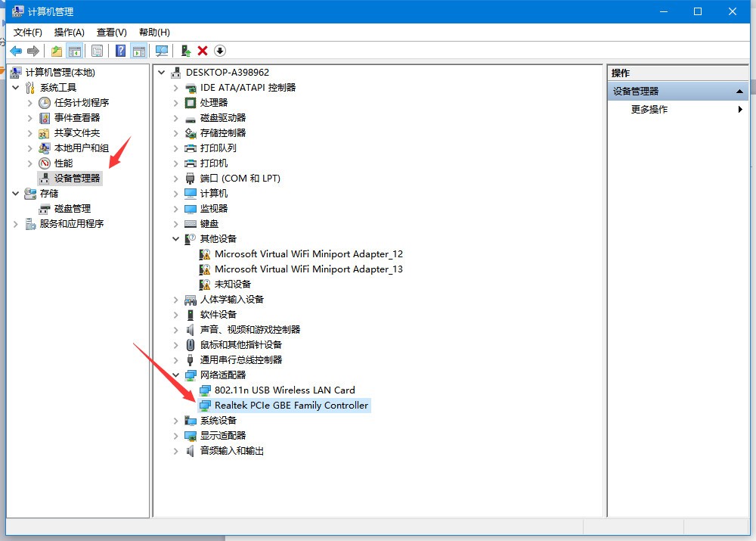Select 计算机 device category
Image resolution: width=756 pixels, height=541 pixels.
(214, 194)
